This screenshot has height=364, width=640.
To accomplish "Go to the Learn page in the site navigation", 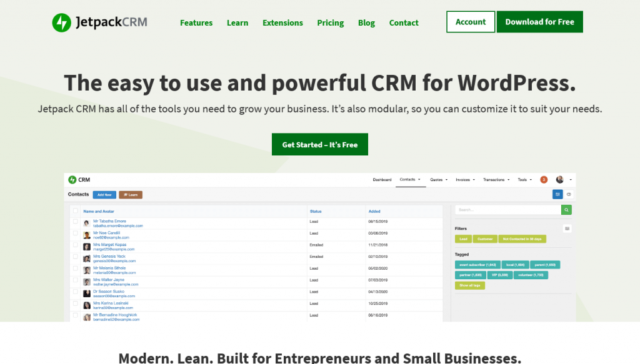I will [237, 23].
